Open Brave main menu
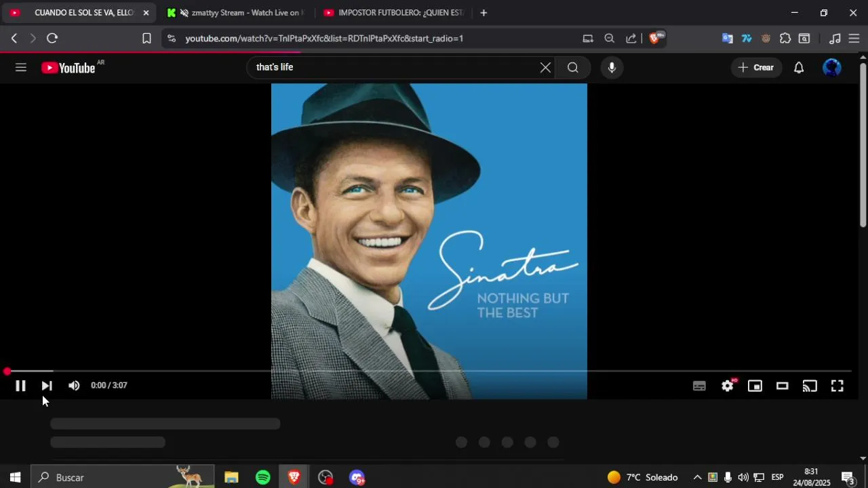This screenshot has height=488, width=868. [854, 39]
